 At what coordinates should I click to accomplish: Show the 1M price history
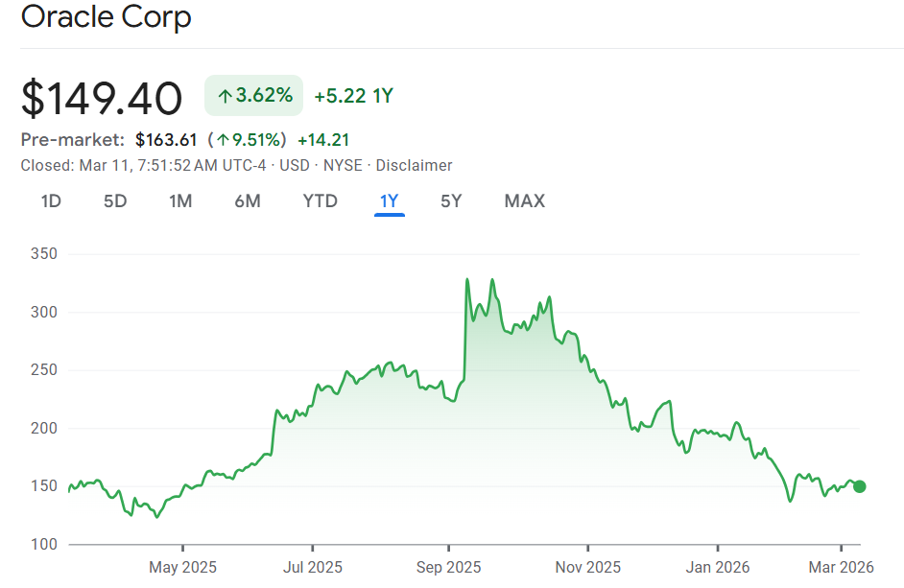coord(180,200)
